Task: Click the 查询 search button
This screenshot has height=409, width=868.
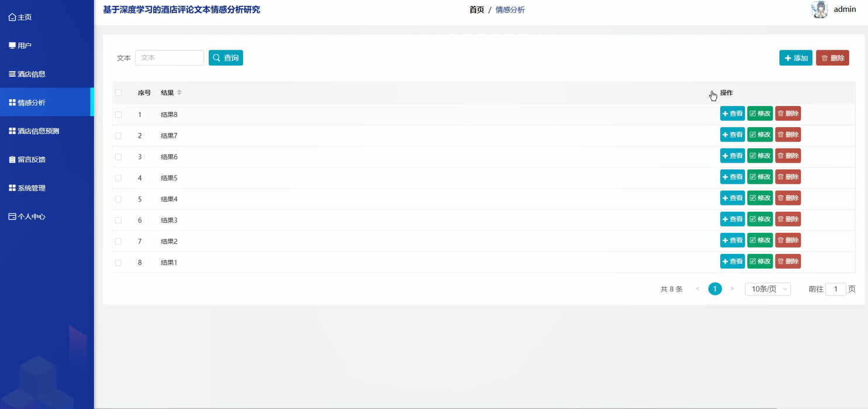Action: click(x=226, y=58)
